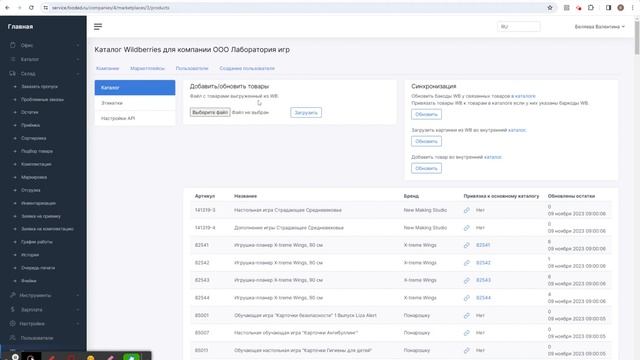Open Заказать пропуск in sidebar
This screenshot has height=360, width=640.
point(39,87)
